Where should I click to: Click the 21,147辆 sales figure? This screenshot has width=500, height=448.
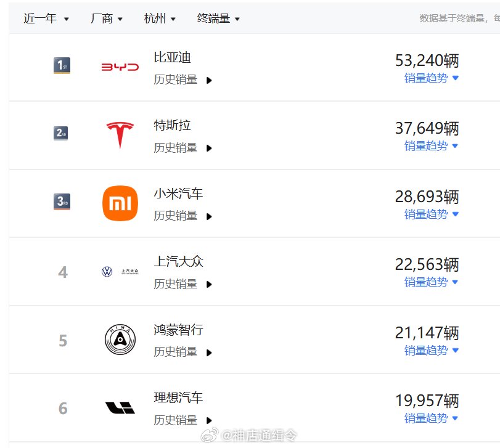point(427,333)
